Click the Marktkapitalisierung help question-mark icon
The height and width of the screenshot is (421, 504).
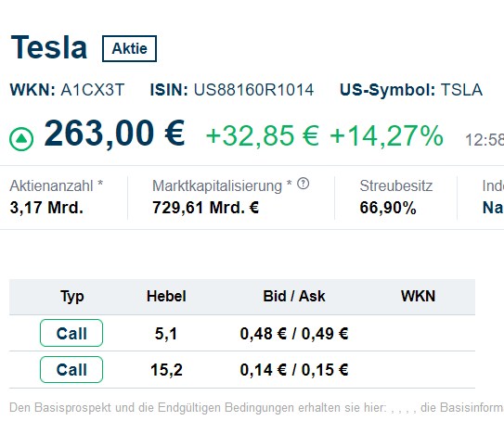pos(303,184)
